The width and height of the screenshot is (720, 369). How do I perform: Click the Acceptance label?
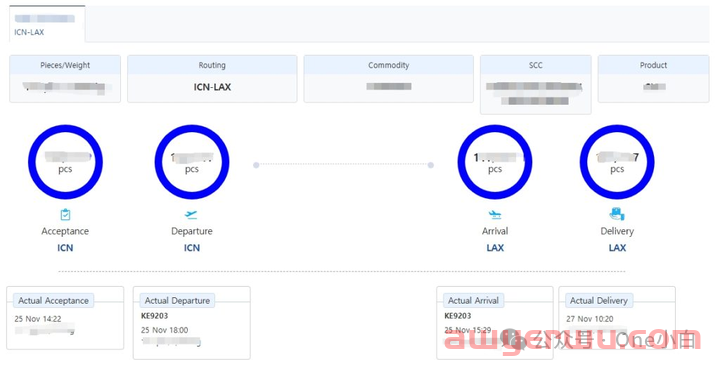tap(65, 231)
